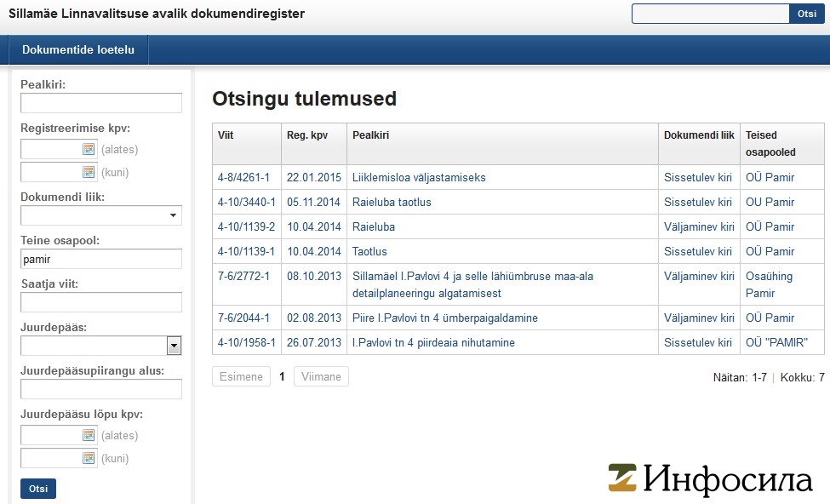Open the Dokumentide loetelu menu item
Image resolution: width=830 pixels, height=504 pixels.
tap(78, 49)
